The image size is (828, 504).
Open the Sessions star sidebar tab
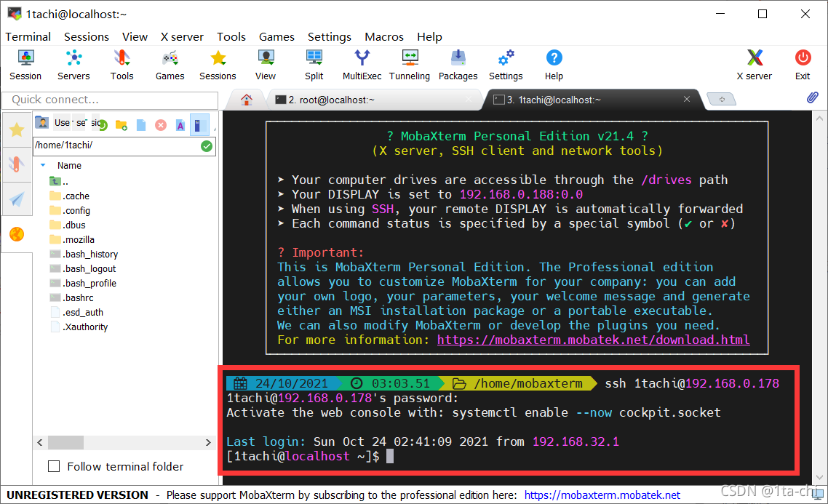point(17,129)
